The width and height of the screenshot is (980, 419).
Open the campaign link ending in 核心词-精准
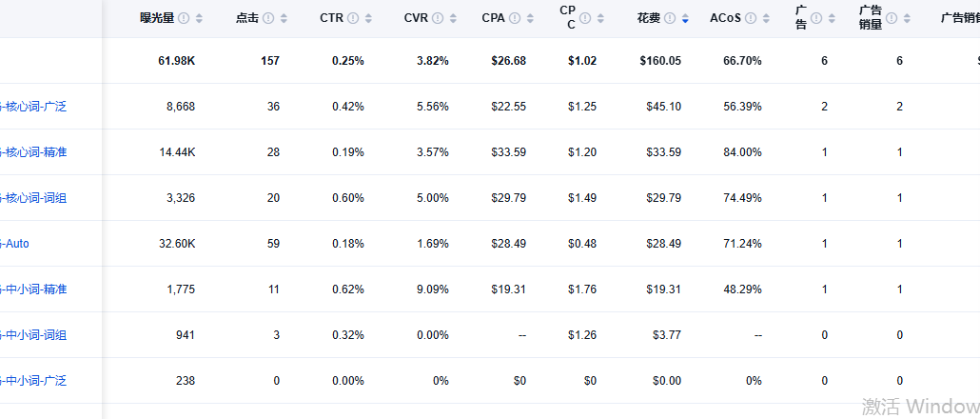[32, 152]
